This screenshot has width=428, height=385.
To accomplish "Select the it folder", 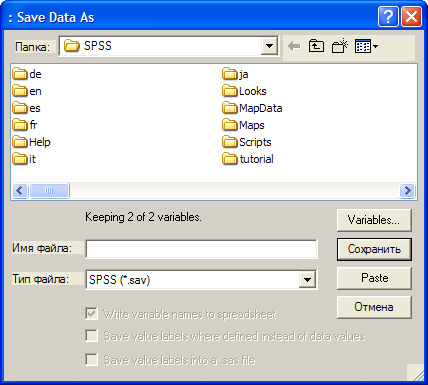I will click(x=24, y=159).
